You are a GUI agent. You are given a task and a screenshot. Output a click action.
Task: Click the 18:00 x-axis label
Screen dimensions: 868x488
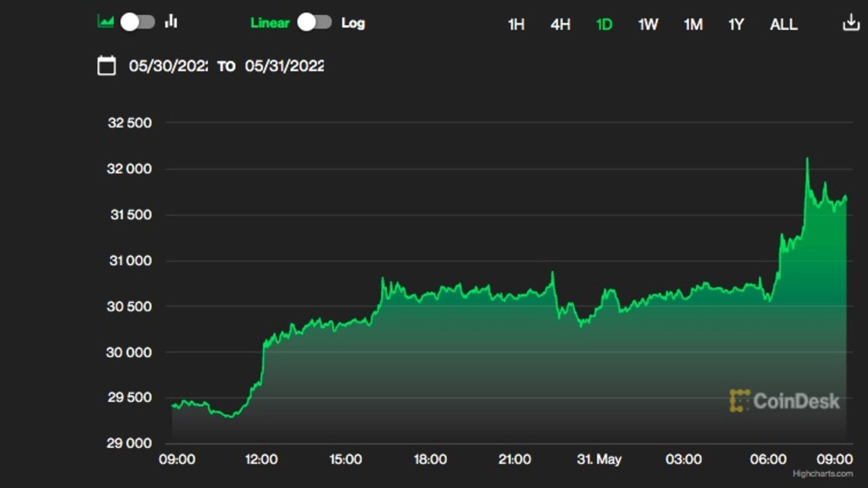[430, 460]
